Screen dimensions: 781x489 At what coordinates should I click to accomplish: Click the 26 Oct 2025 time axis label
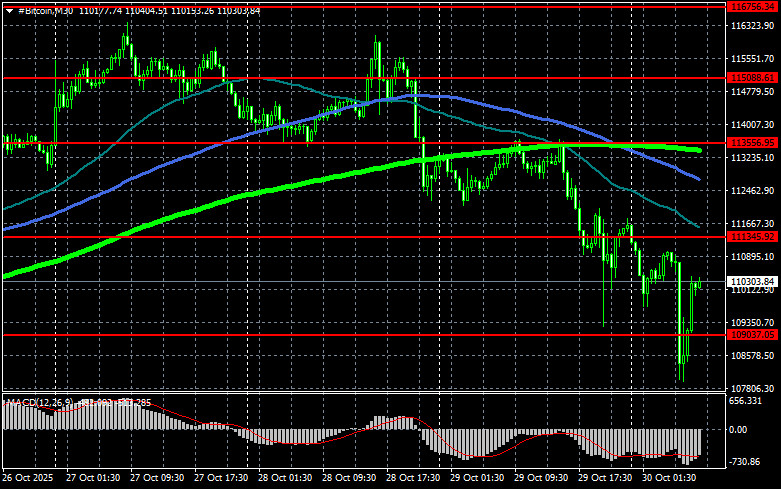28,478
